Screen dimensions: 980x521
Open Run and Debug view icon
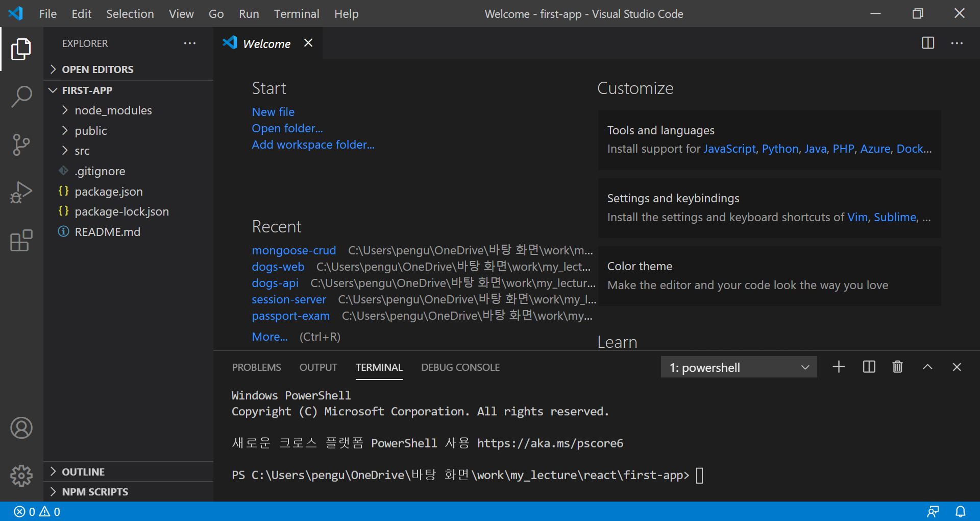coord(21,193)
